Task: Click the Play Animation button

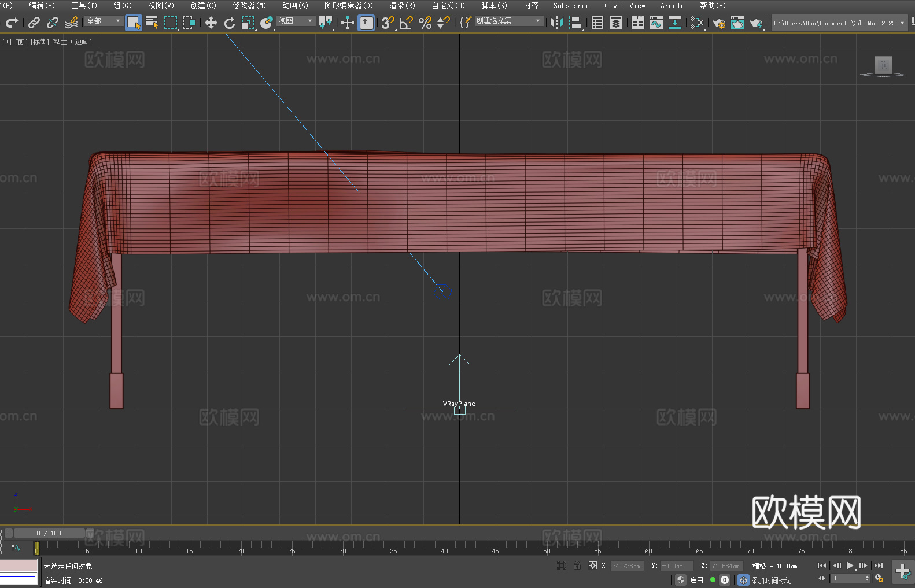Action: point(850,565)
